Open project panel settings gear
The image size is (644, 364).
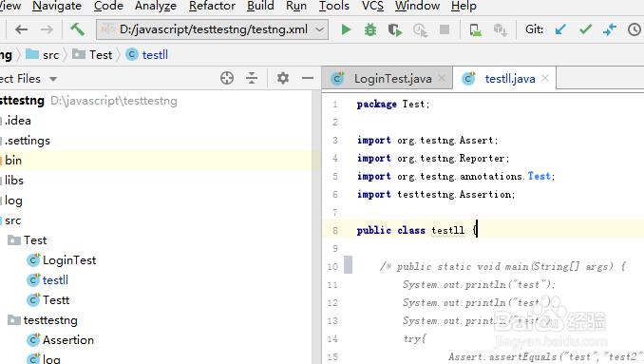click(x=282, y=78)
